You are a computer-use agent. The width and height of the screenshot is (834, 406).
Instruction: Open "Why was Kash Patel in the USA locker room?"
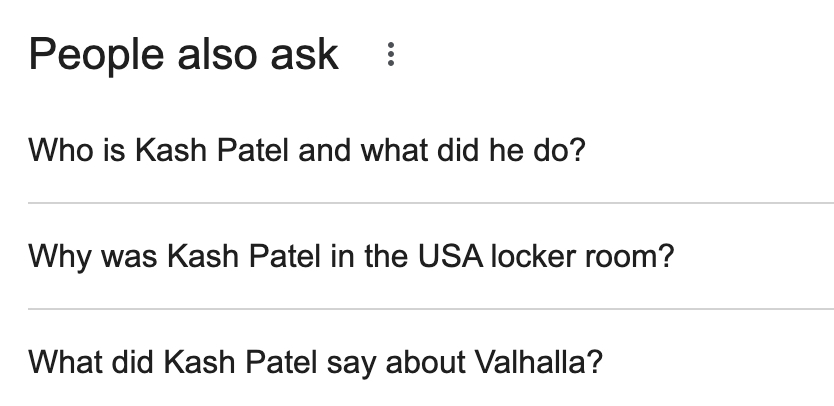(351, 257)
